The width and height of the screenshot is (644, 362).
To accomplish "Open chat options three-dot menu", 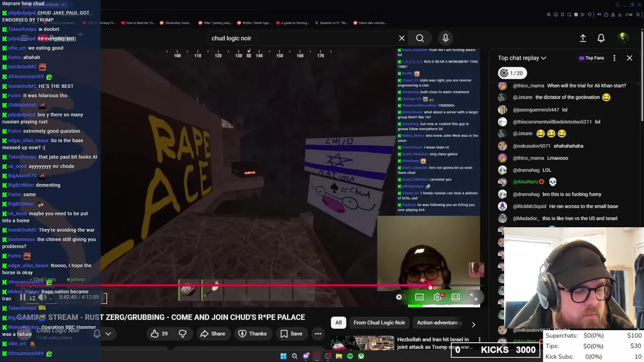I will [x=614, y=58].
